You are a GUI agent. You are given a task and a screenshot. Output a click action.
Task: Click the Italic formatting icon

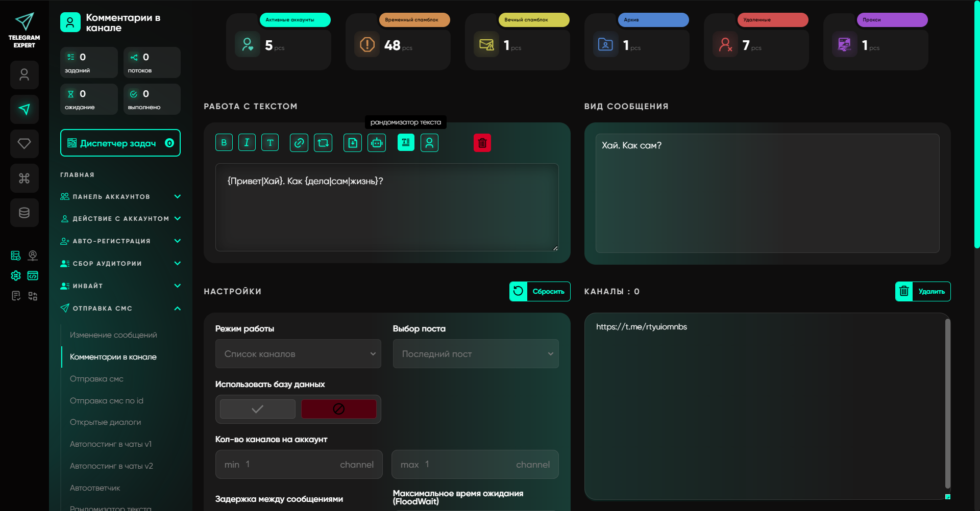247,143
